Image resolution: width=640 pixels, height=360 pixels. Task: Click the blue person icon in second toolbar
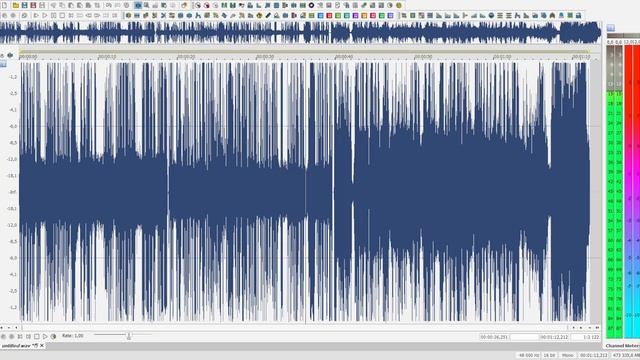tap(561, 16)
